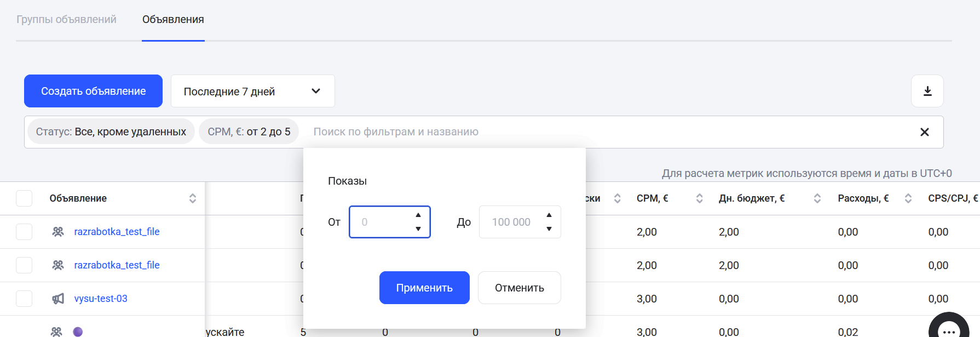980x337 pixels.
Task: Increase the От value with up arrow
Action: [418, 215]
